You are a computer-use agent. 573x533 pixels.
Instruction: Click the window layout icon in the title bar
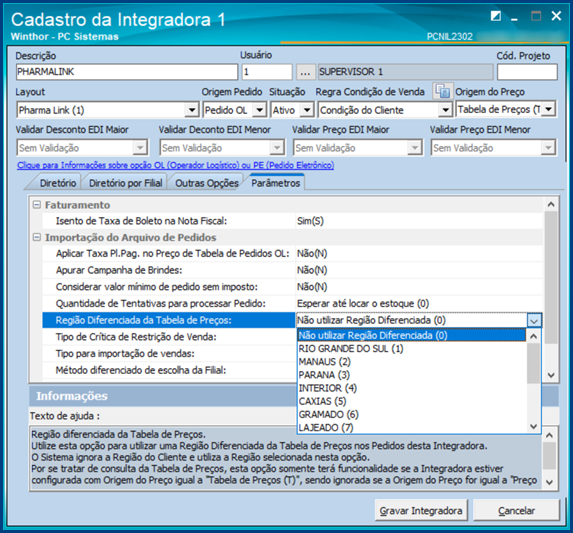click(x=496, y=16)
